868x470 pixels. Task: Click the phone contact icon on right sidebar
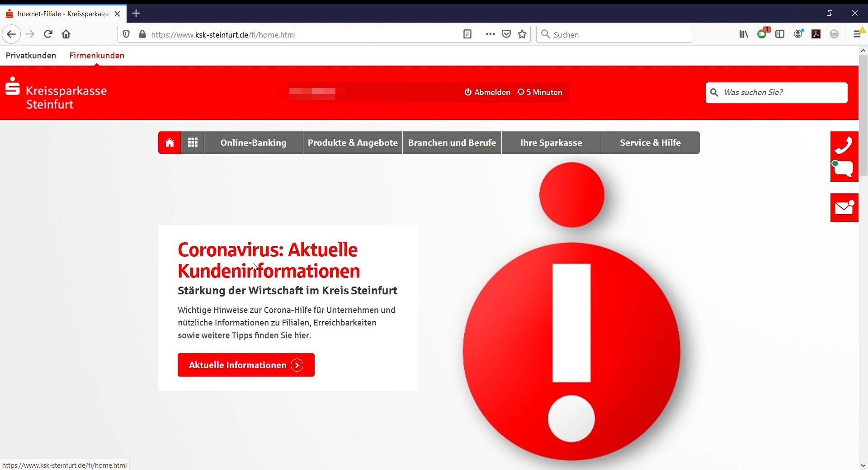844,145
